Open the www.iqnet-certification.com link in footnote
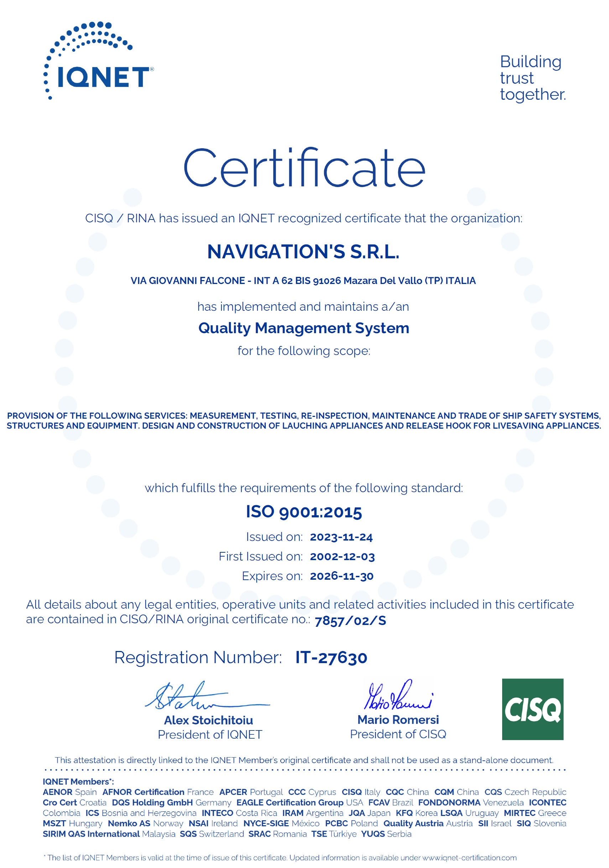Screen dimensions: 609x868 469,858
